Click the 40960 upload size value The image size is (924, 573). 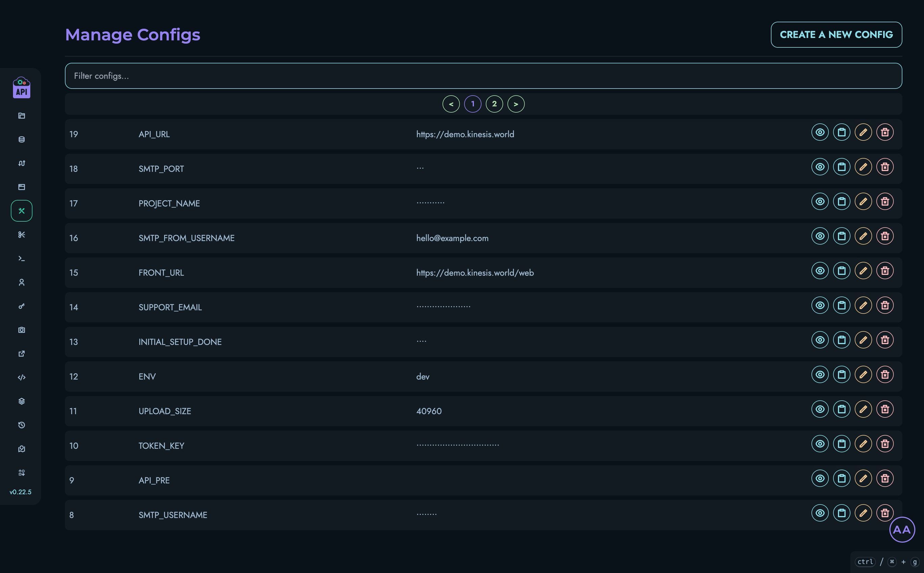click(x=429, y=411)
